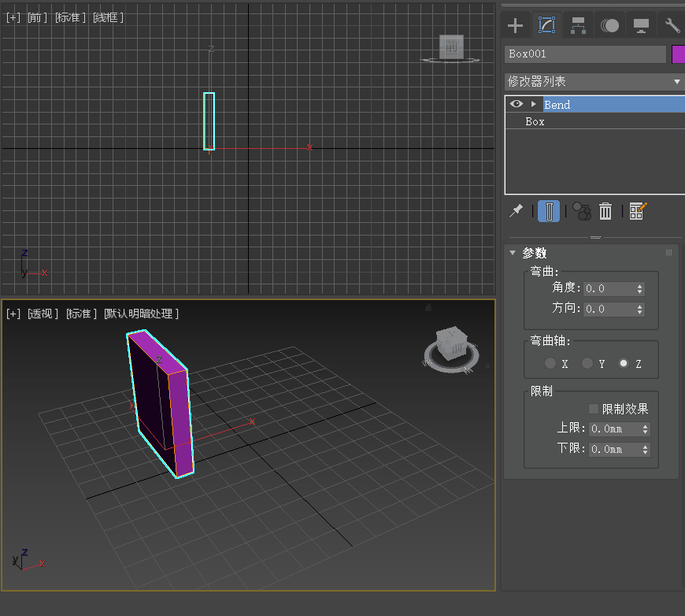Switch to the Hierarchy panel tab
The height and width of the screenshot is (616, 685).
[x=578, y=25]
